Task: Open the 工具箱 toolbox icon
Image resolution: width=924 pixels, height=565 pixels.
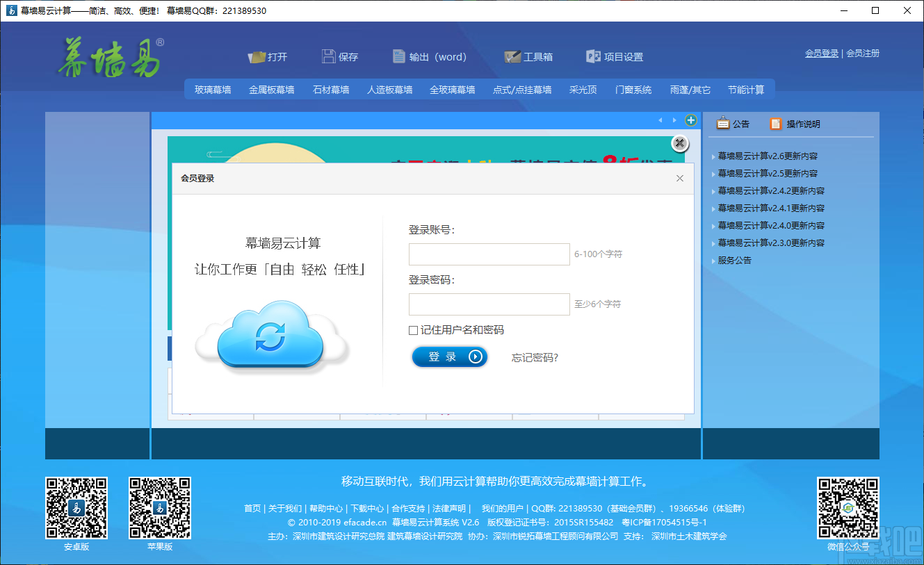Action: [512, 56]
